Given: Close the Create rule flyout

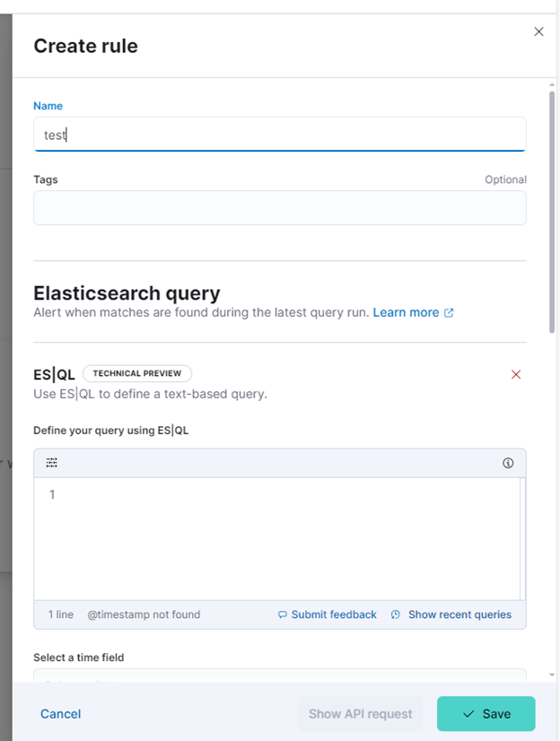Looking at the screenshot, I should (x=538, y=31).
